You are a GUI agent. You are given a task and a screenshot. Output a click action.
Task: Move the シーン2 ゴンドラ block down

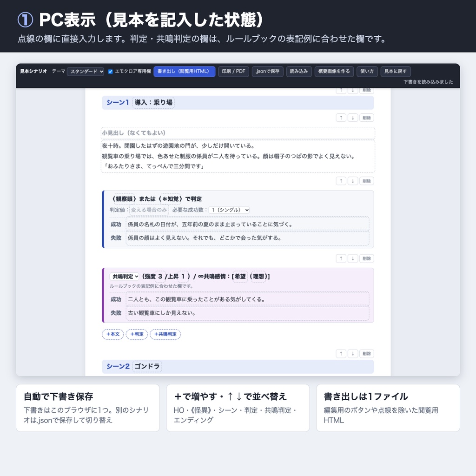click(353, 354)
